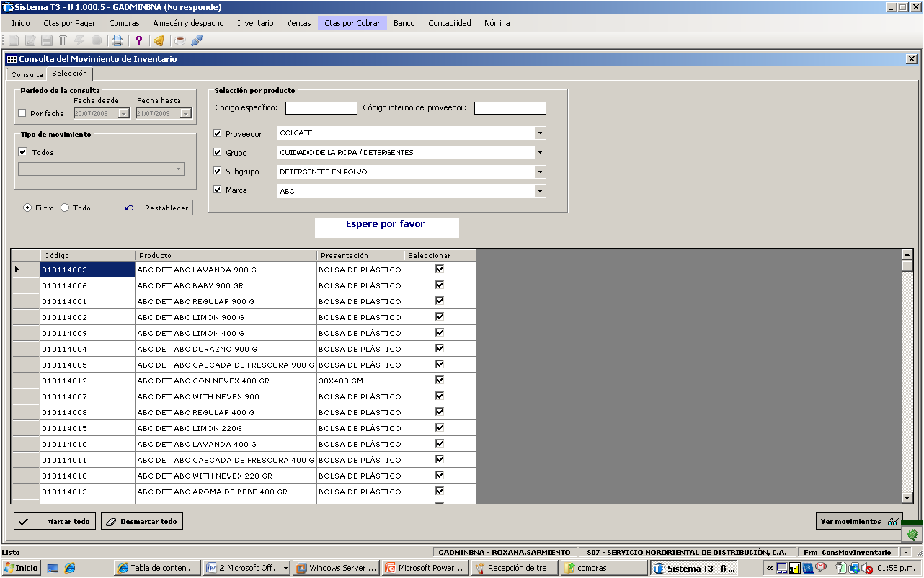924x578 pixels.
Task: Click the cell with code 010114012
Action: (88, 381)
